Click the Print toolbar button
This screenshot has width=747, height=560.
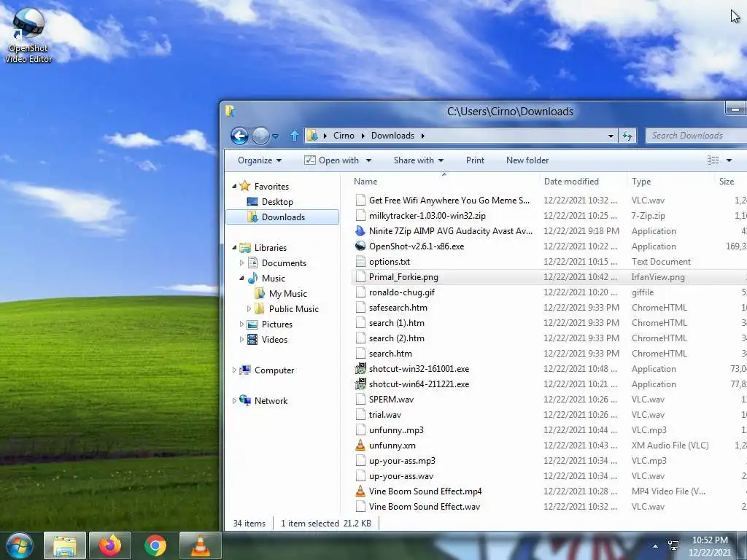(x=475, y=160)
